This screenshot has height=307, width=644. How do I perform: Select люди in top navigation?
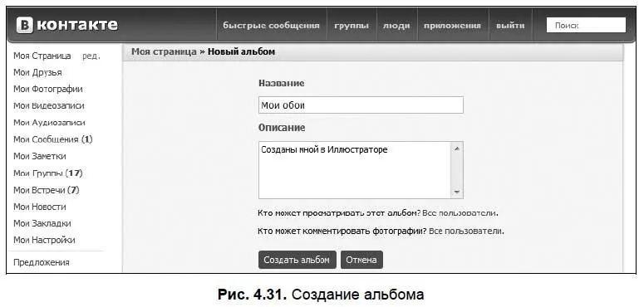click(x=396, y=26)
